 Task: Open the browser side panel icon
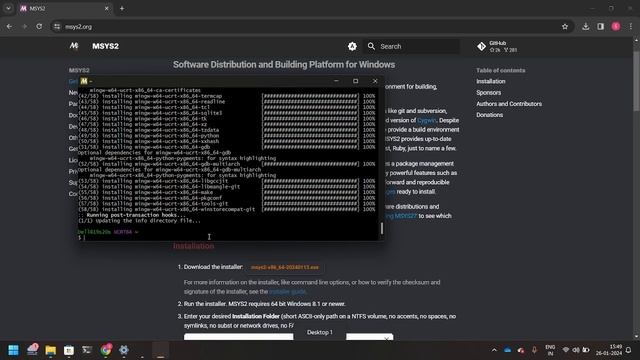pyautogui.click(x=600, y=27)
